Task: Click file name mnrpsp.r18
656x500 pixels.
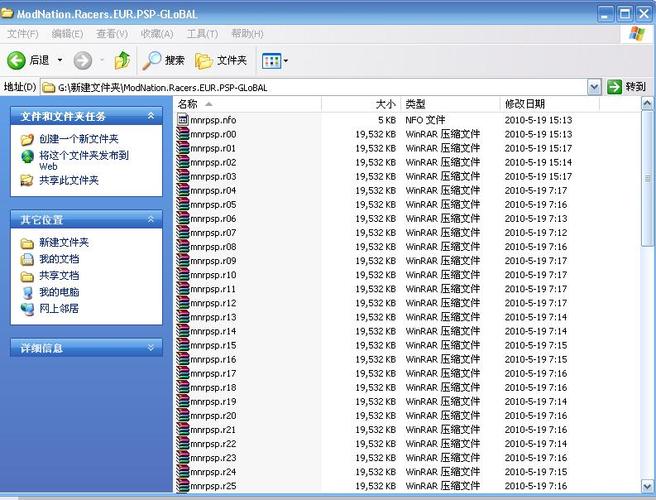Action: click(x=213, y=388)
